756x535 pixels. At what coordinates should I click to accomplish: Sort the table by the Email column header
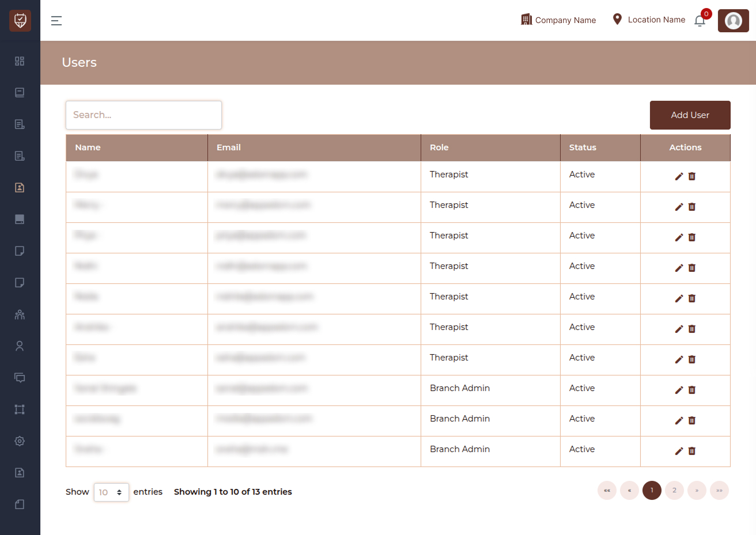click(229, 147)
